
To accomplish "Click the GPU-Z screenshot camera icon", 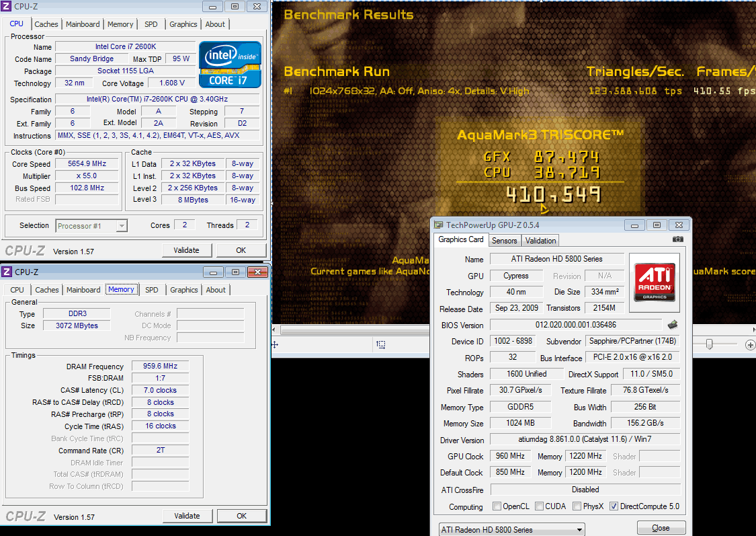I will [x=677, y=239].
